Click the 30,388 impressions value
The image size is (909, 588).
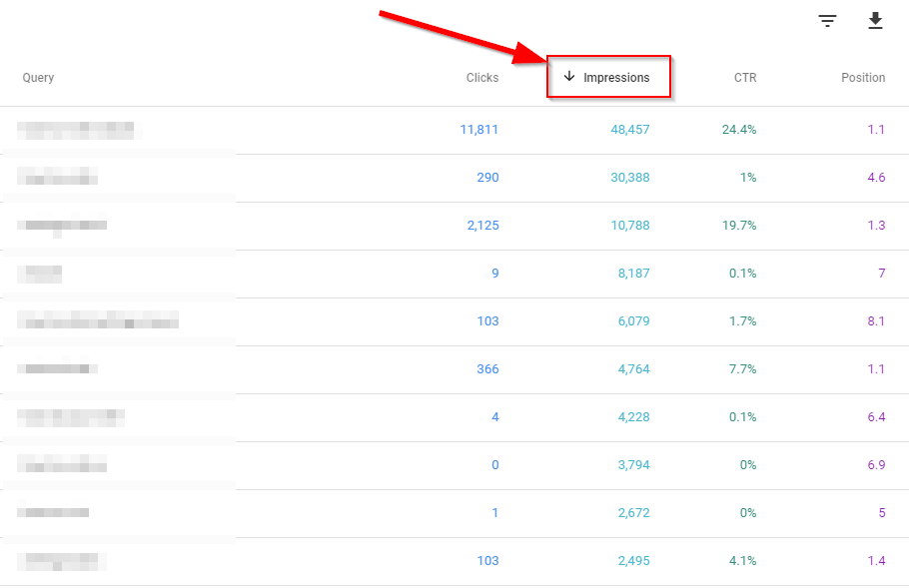click(629, 178)
